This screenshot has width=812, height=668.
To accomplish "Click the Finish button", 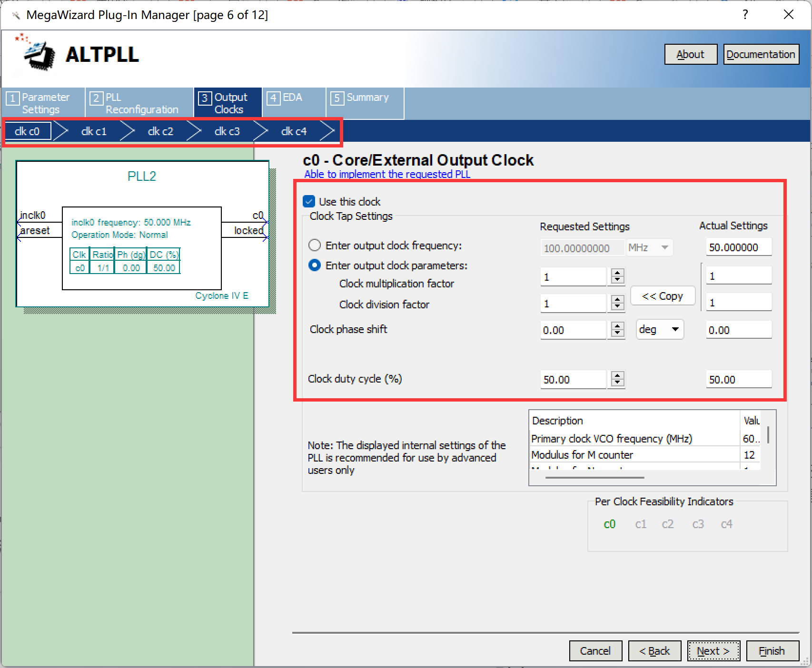I will (x=772, y=651).
